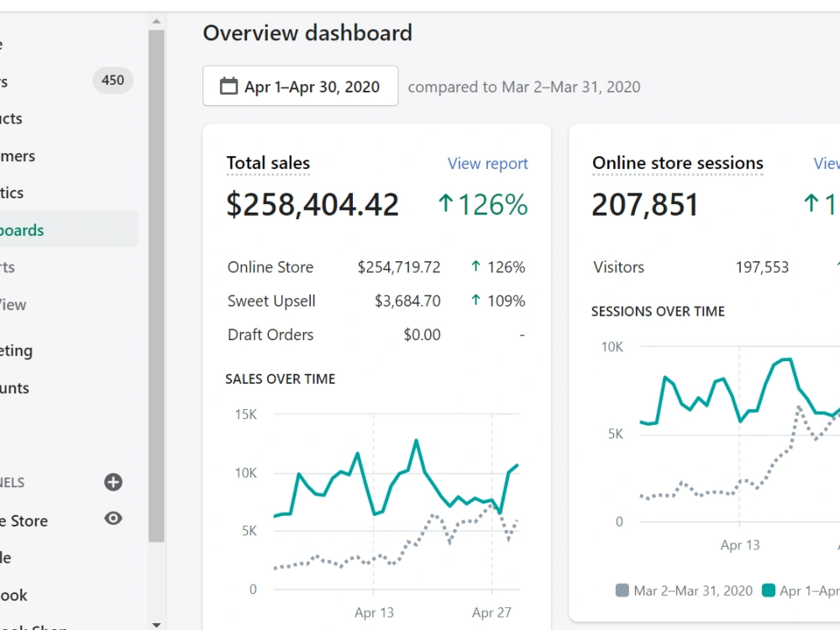The image size is (840, 630).
Task: Click Apr 13 label on sales chart
Action: (x=374, y=612)
